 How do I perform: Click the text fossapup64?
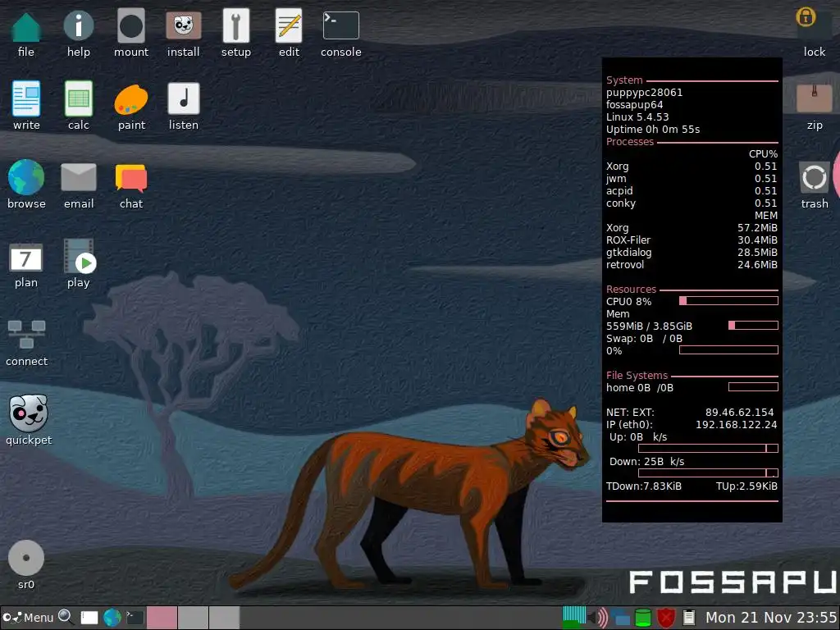[x=634, y=104]
